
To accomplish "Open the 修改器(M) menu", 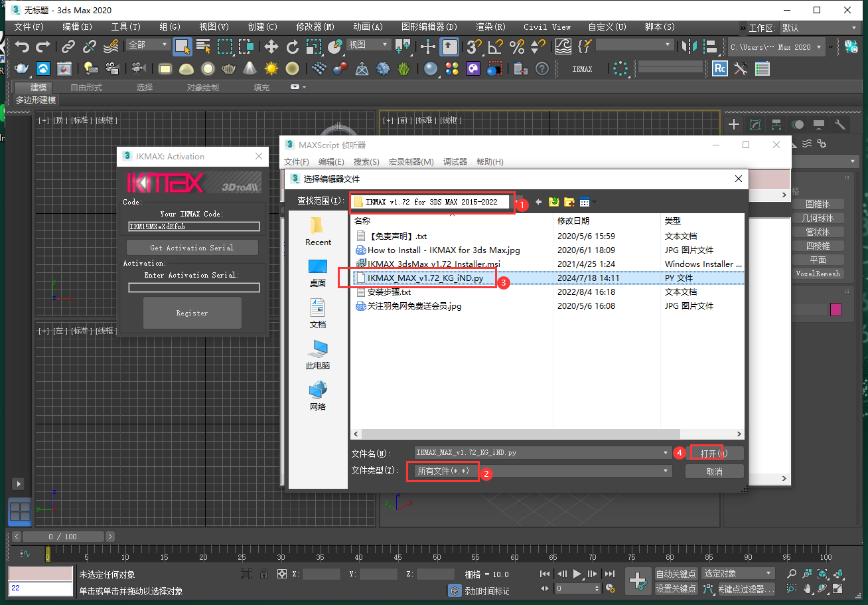I will pos(315,27).
